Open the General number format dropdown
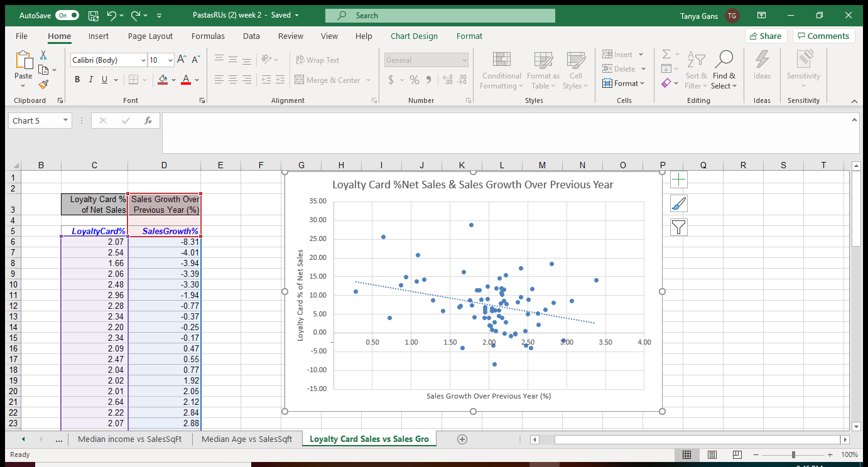 tap(465, 60)
